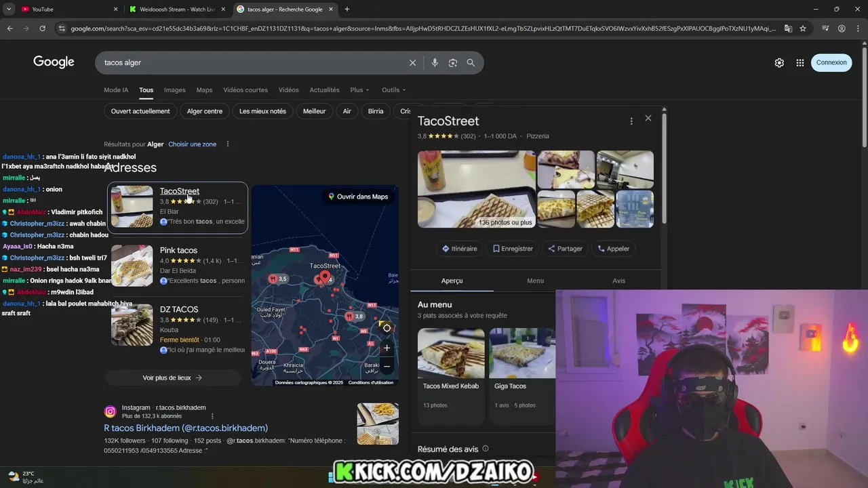The image size is (868, 488).
Task: Bookmark this page with star icon
Action: click(x=803, y=28)
